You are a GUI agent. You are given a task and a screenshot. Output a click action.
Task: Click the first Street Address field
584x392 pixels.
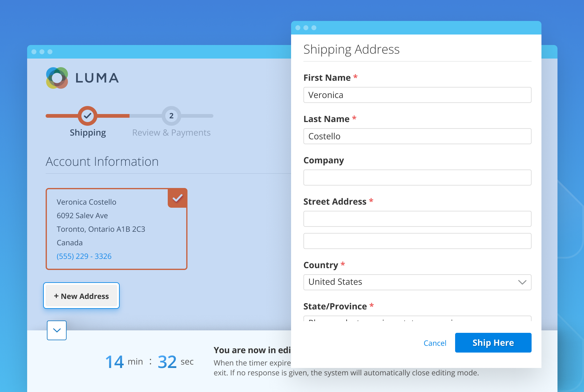[x=417, y=219]
